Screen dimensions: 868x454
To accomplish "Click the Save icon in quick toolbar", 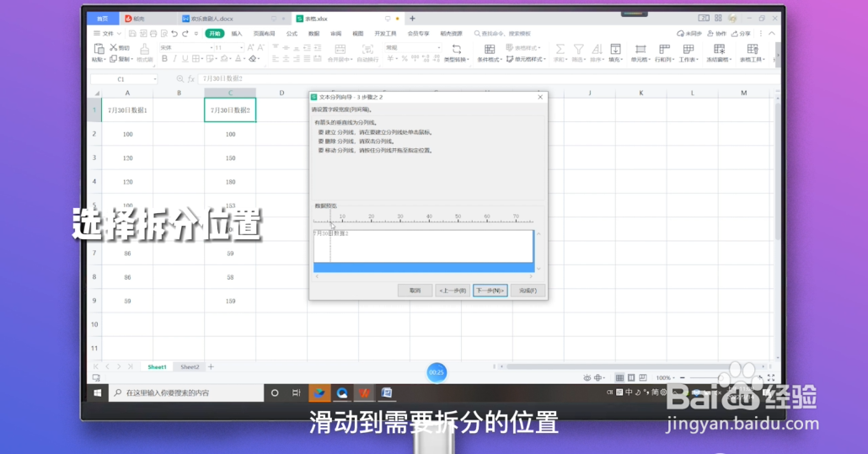I will [x=132, y=34].
